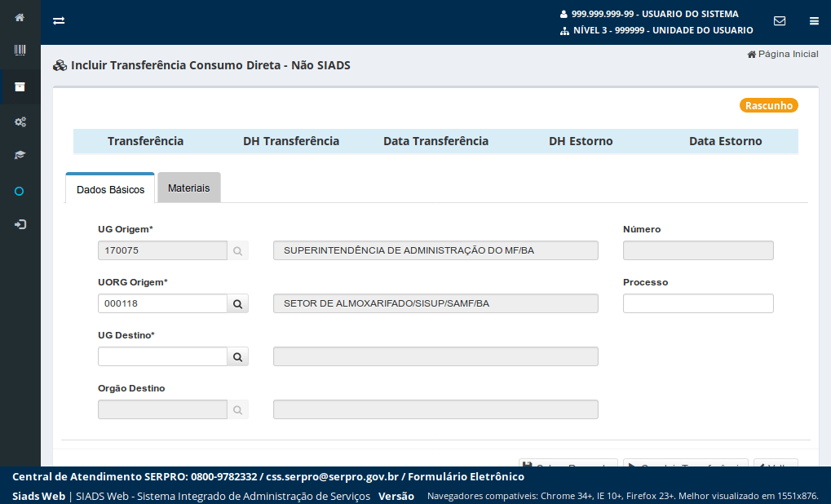Open the hamburger menu in the header
Image resolution: width=831 pixels, height=504 pixels.
[814, 21]
